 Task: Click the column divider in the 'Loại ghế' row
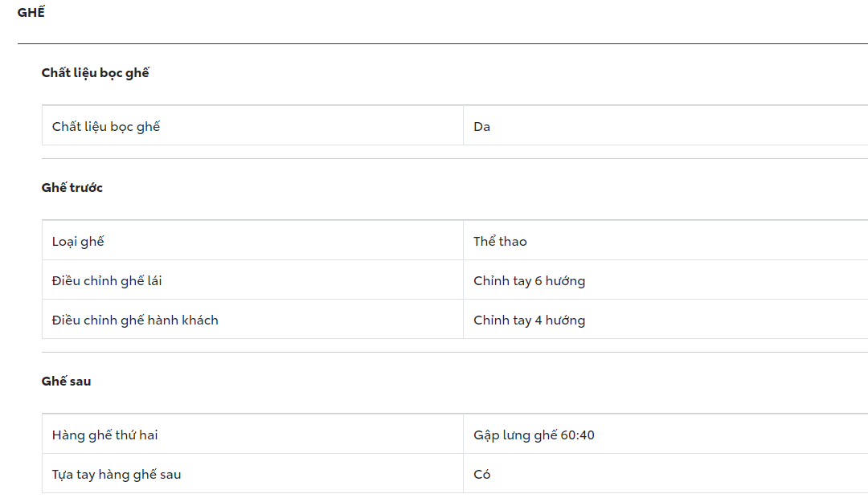[x=463, y=241]
